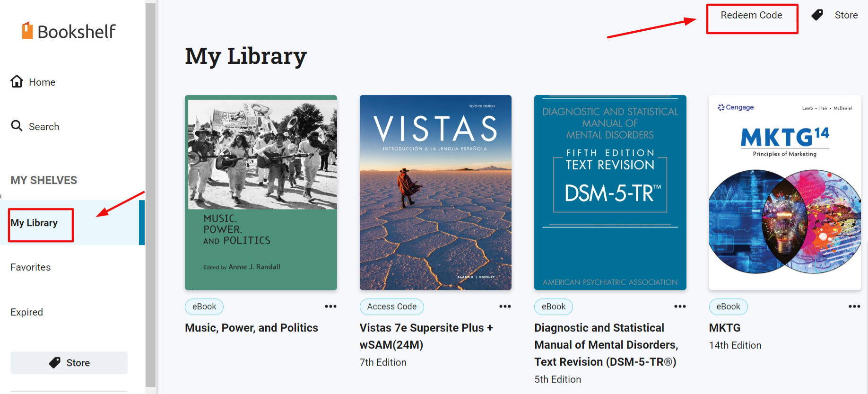Click the Bookshelf logo icon
This screenshot has width=868, height=394.
tap(27, 30)
